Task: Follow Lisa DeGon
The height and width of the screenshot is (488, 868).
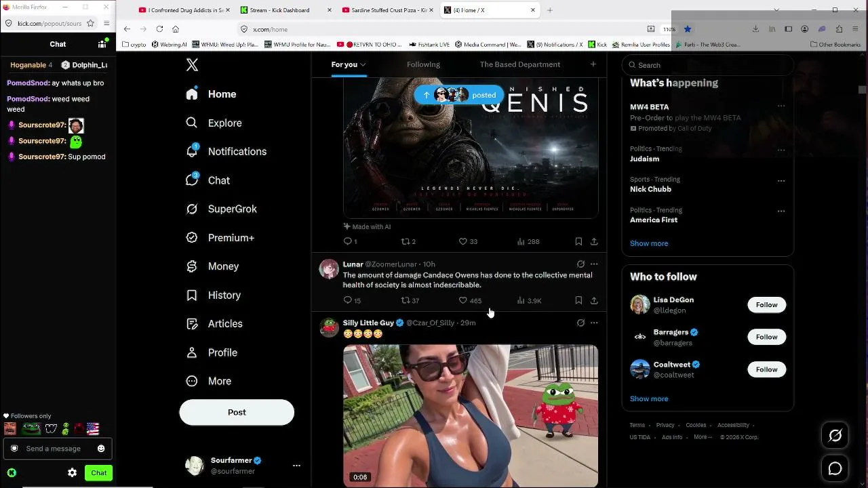Action: pos(766,305)
